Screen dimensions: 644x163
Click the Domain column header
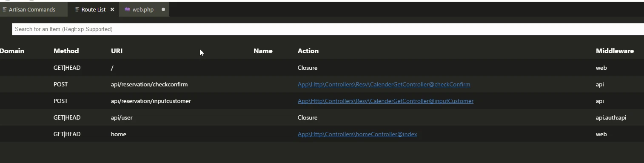coord(12,51)
